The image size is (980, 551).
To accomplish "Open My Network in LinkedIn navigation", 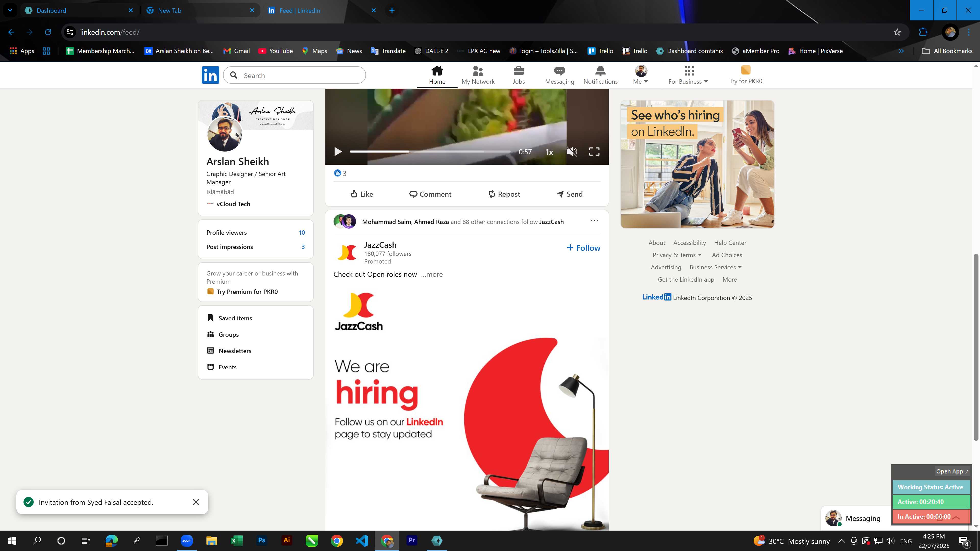I will 478,75.
